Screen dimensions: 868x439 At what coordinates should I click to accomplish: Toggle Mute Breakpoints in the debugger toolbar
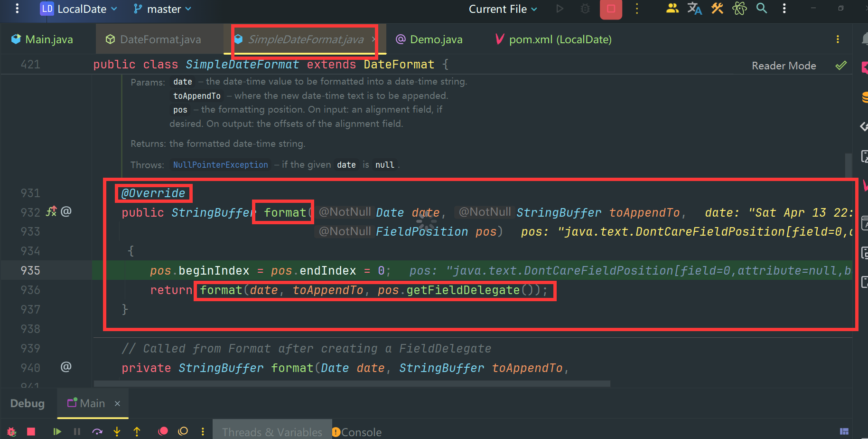183,431
